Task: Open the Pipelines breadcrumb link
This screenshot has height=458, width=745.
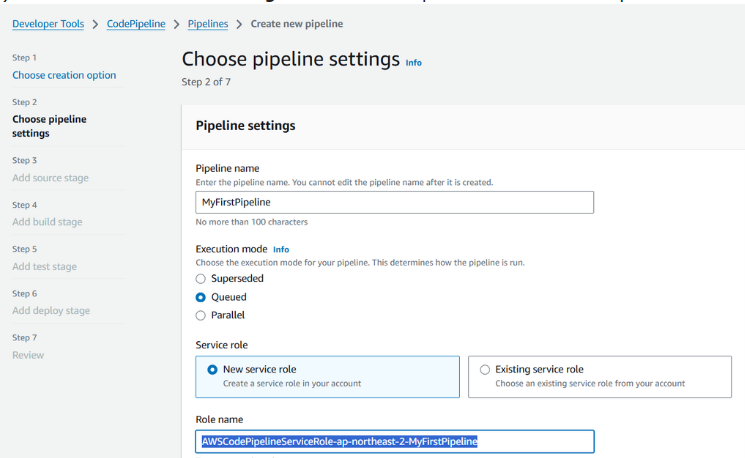Action: [x=208, y=24]
